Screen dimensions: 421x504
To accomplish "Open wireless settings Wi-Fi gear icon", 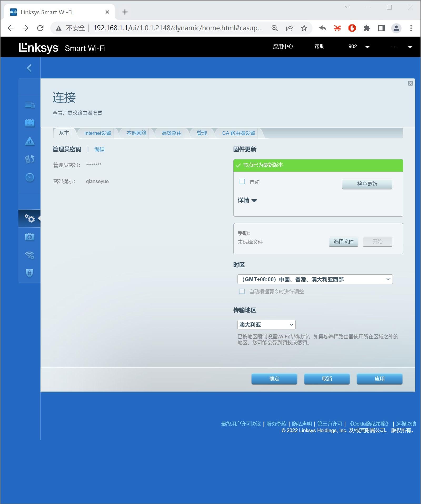I will (x=29, y=255).
